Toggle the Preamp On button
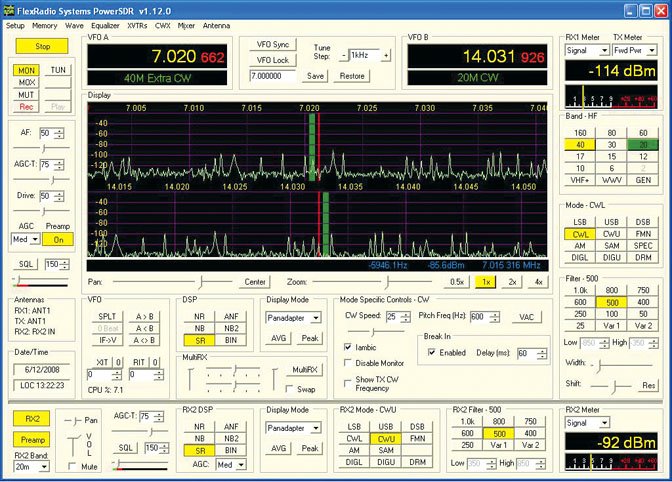This screenshot has height=482, width=672. tap(58, 240)
